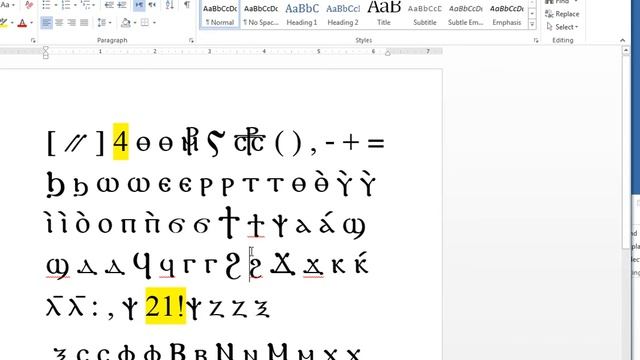Open the Styles pane launcher
Image resolution: width=640 pixels, height=360 pixels.
click(536, 40)
